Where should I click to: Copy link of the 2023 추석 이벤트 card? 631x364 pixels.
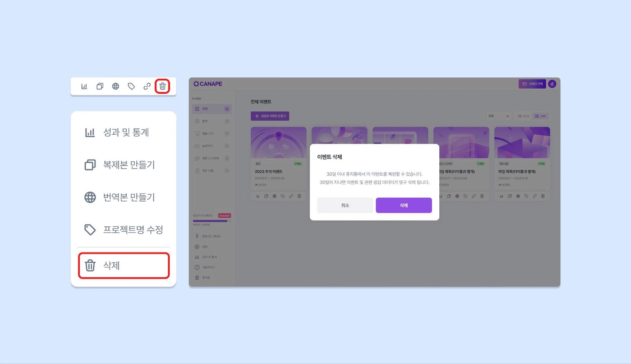(291, 196)
